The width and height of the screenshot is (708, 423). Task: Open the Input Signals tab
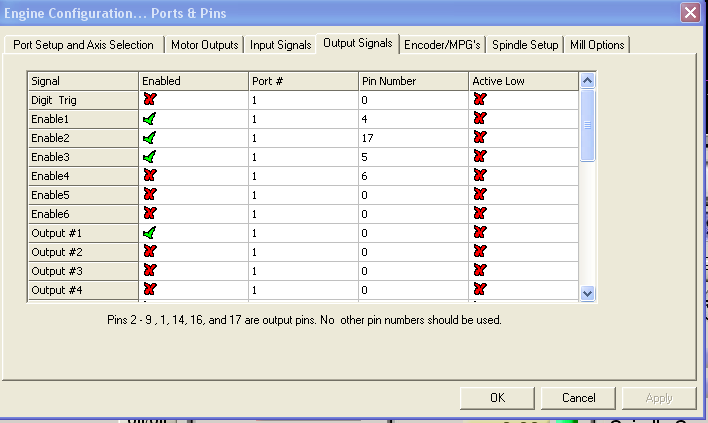point(280,45)
